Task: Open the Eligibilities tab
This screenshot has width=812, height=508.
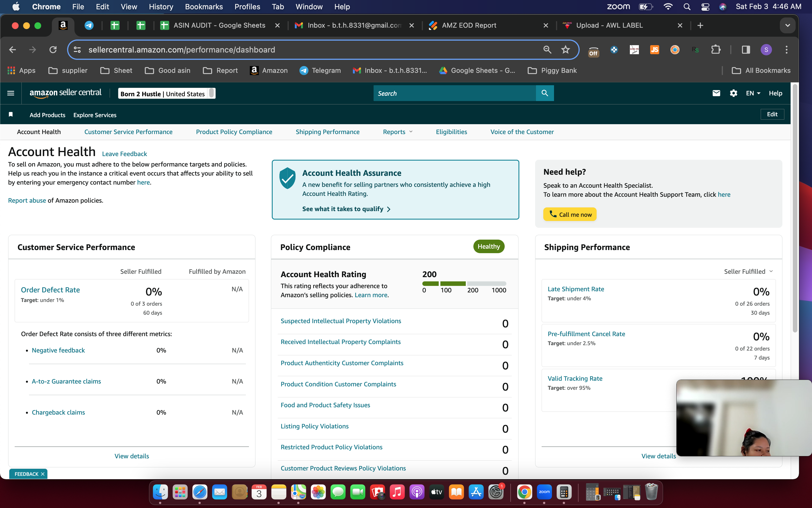Action: [x=451, y=132]
